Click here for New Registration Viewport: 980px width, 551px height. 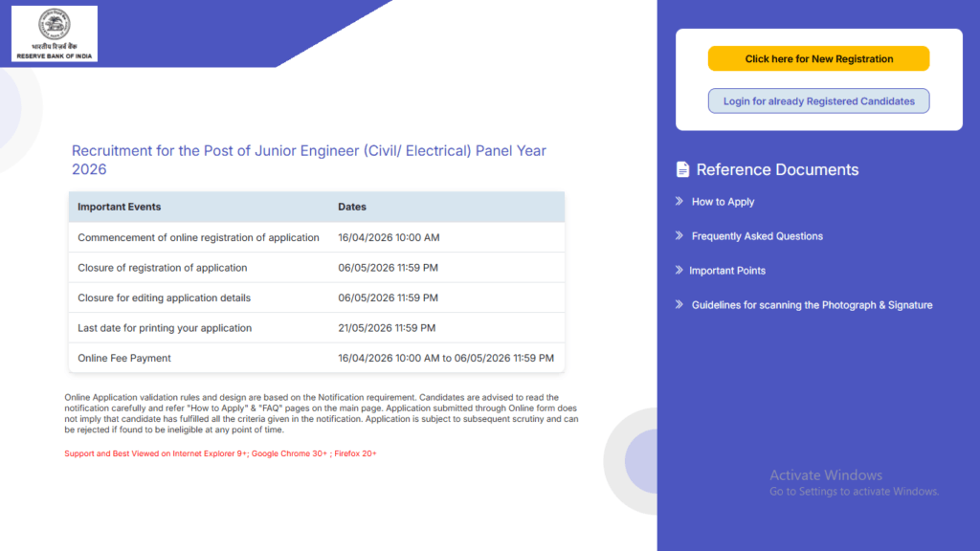(x=817, y=58)
